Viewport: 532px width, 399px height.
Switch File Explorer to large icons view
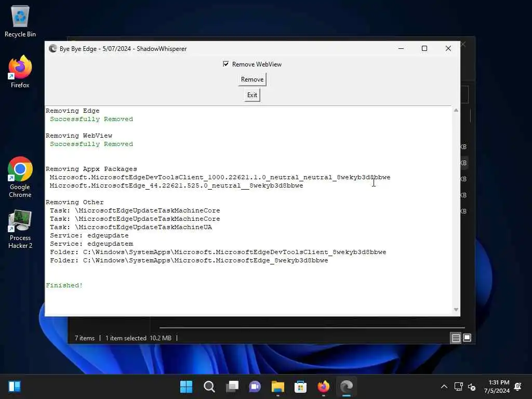coord(467,338)
